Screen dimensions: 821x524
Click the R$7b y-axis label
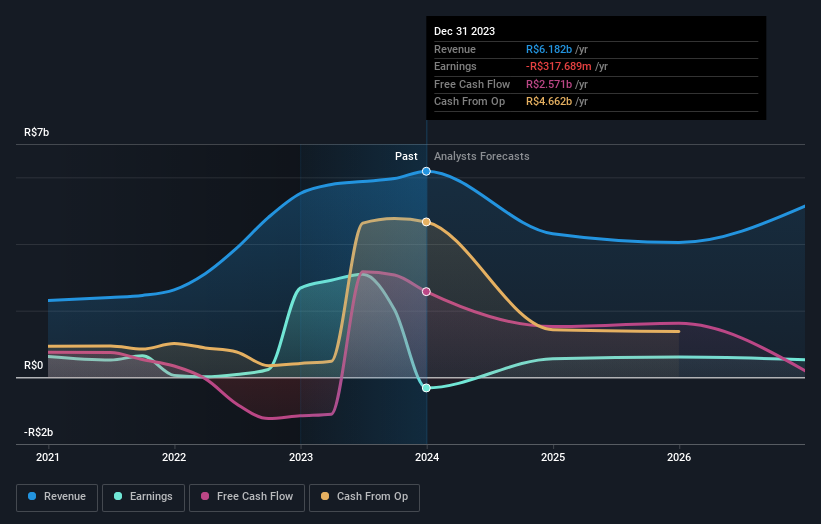coord(37,132)
